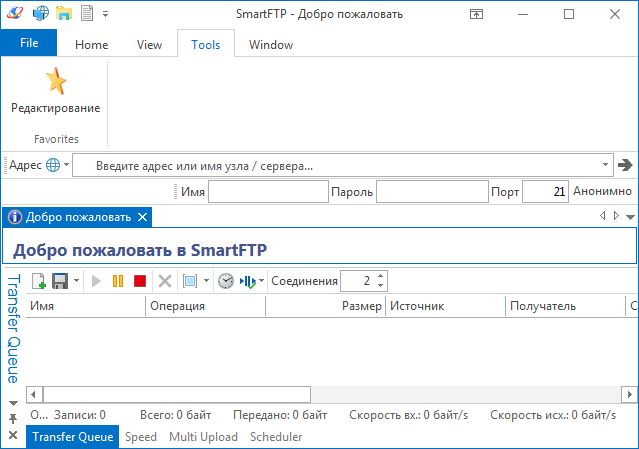Image resolution: width=639 pixels, height=449 pixels.
Task: Stop the transfer queue with the red square
Action: 140,282
